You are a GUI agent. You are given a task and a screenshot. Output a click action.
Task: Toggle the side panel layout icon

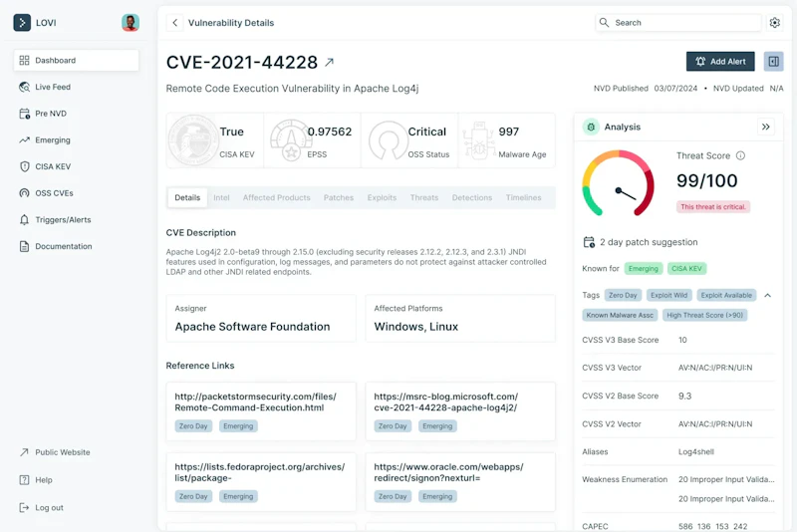point(773,62)
